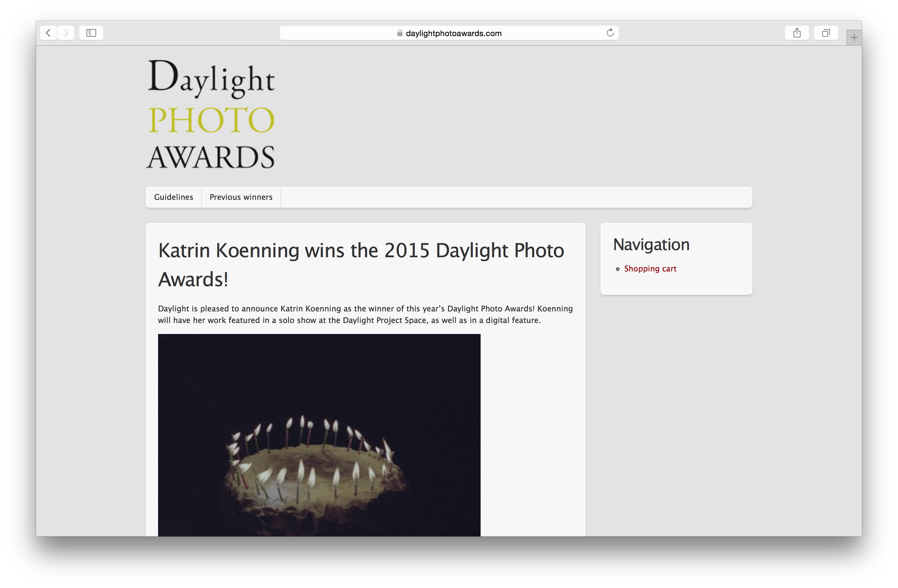Click the daylightphotoawards.com address field

click(454, 33)
